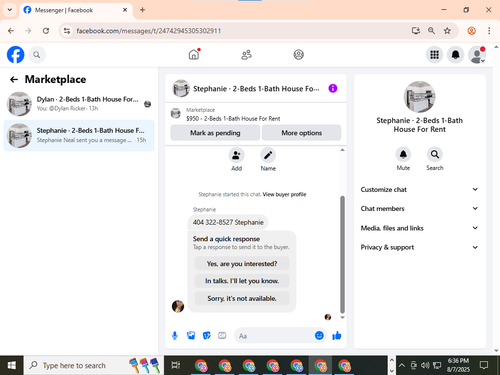The height and width of the screenshot is (375, 500).
Task: Open Dylan 2-Beds 1-Bath conversation
Action: (79, 104)
